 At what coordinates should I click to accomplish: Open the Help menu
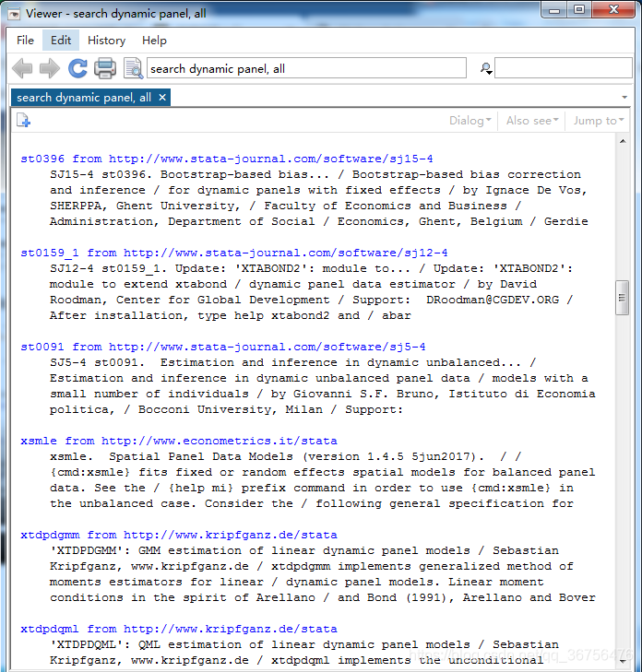tap(154, 41)
